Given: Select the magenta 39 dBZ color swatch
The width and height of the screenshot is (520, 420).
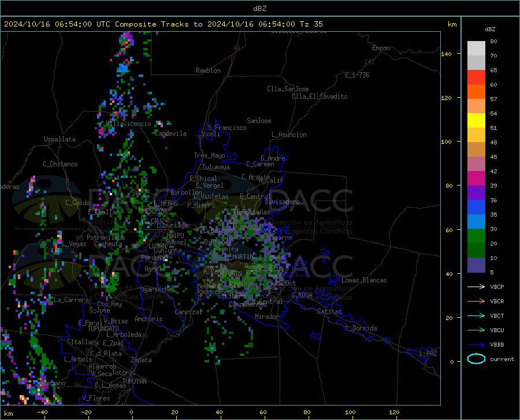Looking at the screenshot, I should coord(476,179).
